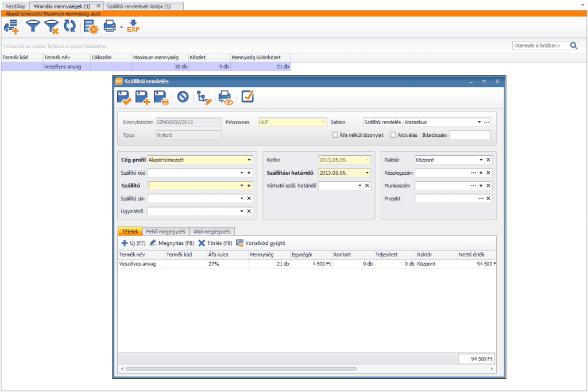Click the cancel circle icon in the dialog toolbar
Image resolution: width=588 pixels, height=392 pixels.
183,97
